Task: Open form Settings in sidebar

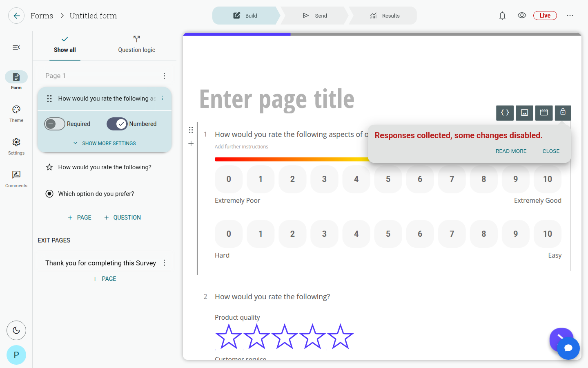Action: (x=16, y=146)
